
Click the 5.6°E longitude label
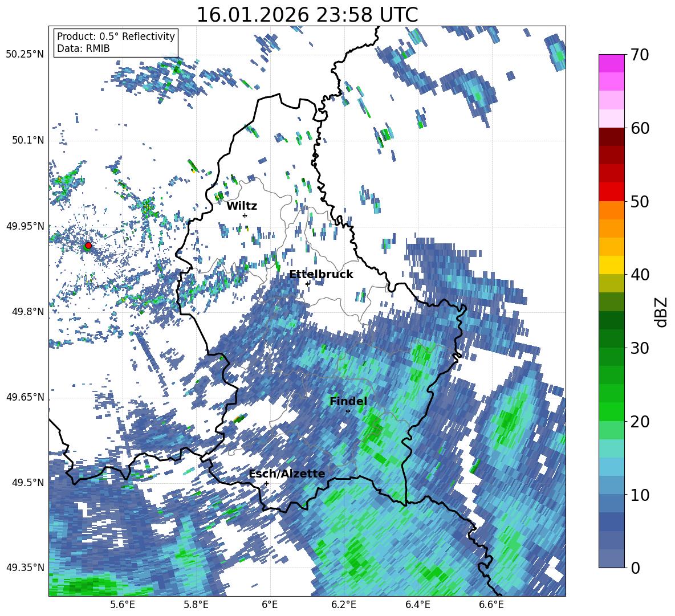coord(123,605)
